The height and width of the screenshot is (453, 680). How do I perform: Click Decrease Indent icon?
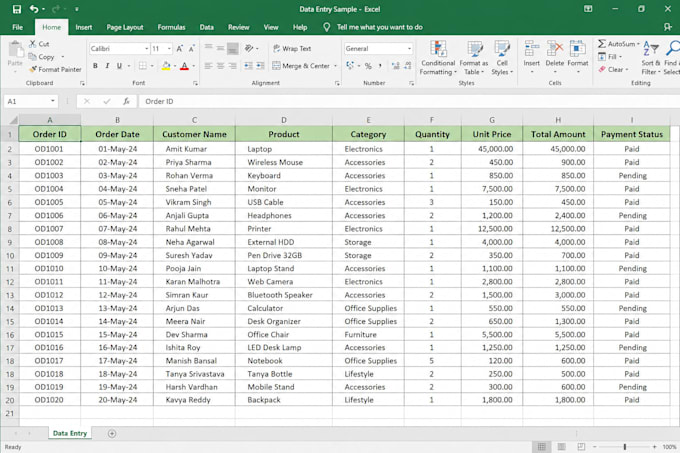(248, 66)
